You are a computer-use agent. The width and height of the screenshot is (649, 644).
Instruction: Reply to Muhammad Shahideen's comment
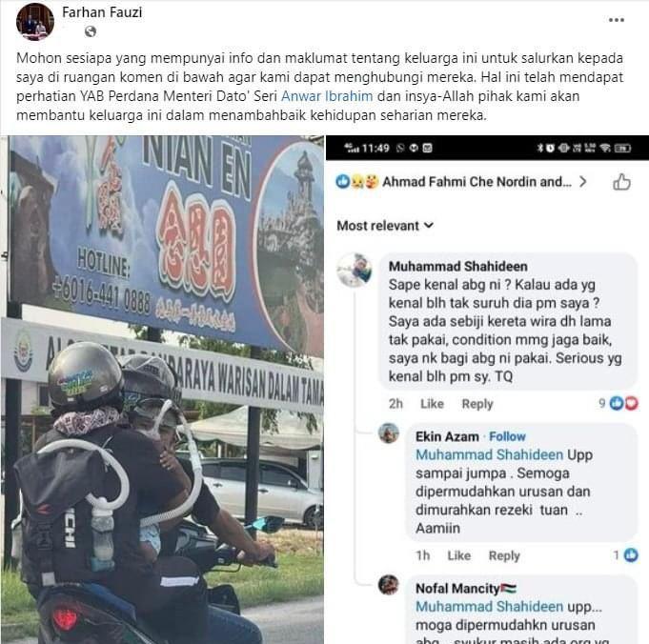[477, 404]
